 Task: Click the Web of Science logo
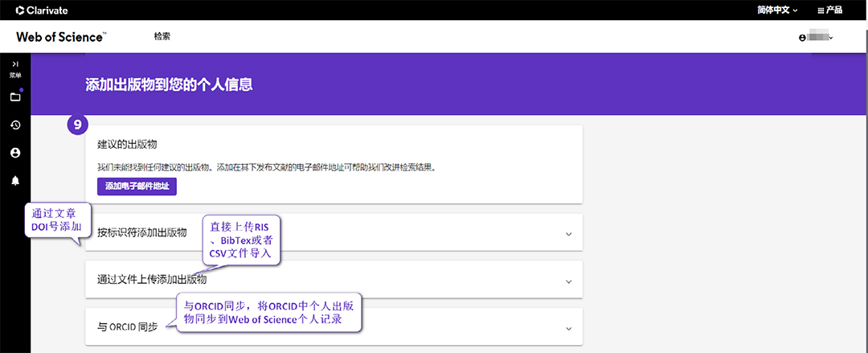[x=61, y=37]
